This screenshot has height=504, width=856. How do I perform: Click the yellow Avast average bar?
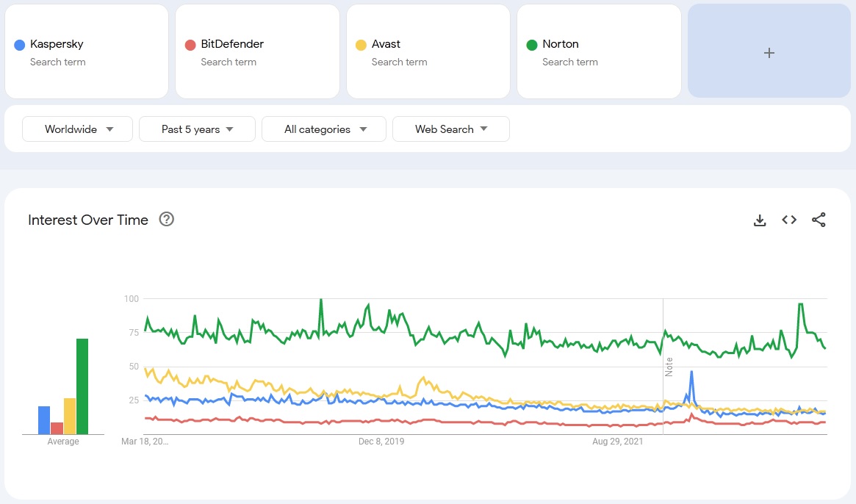point(70,416)
